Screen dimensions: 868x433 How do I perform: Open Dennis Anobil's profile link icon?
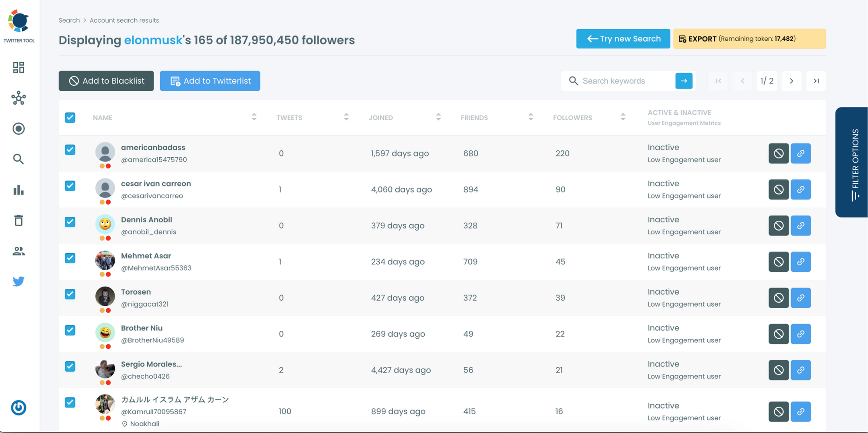(x=801, y=225)
